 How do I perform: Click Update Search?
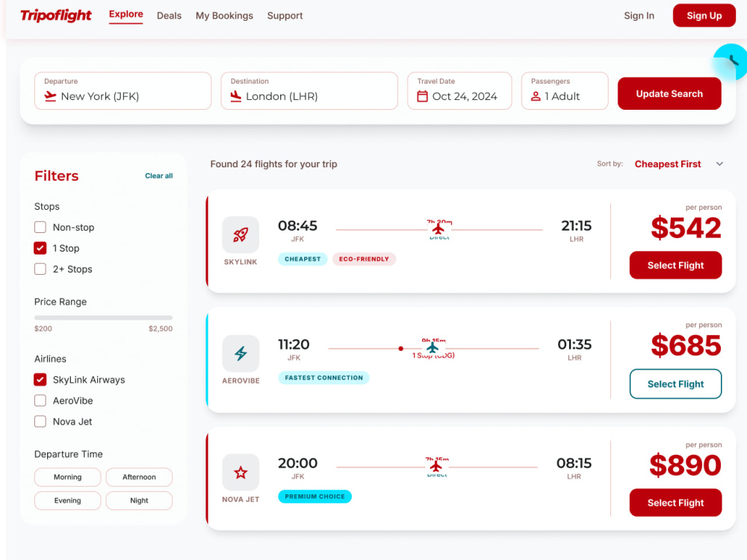click(669, 94)
